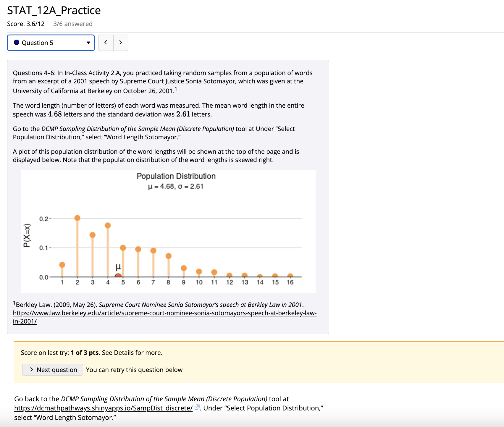Open the DCMP sampling tool shinyapps link
Image resolution: width=504 pixels, height=427 pixels.
coord(103,408)
